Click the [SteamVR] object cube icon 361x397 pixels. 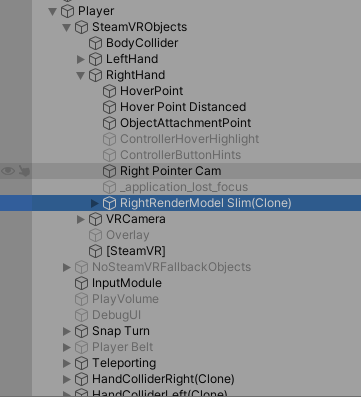click(95, 251)
